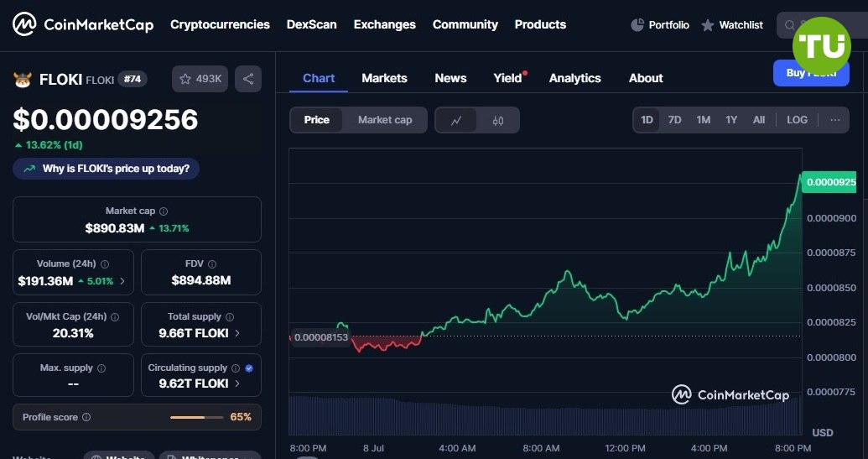Open the Exchanges menu

pos(385,25)
